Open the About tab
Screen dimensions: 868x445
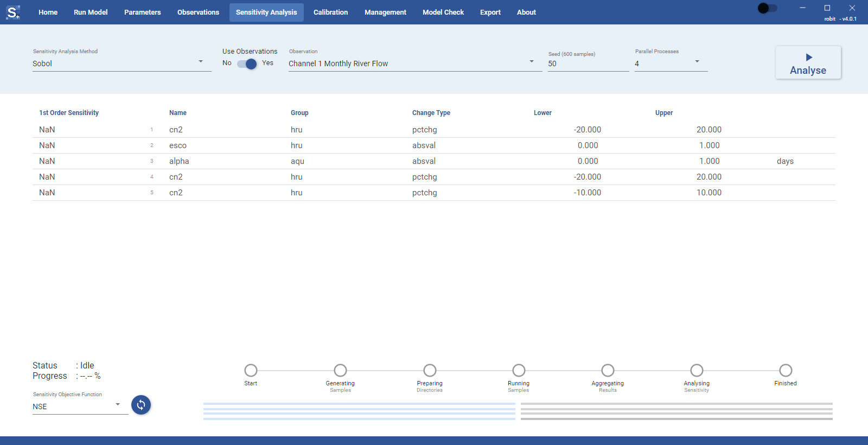(526, 12)
